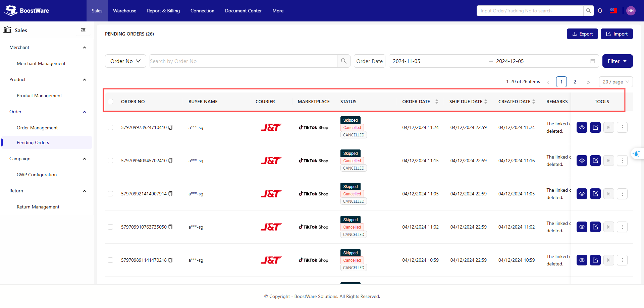
Task: Sort by Created Date column arrows
Action: point(534,102)
